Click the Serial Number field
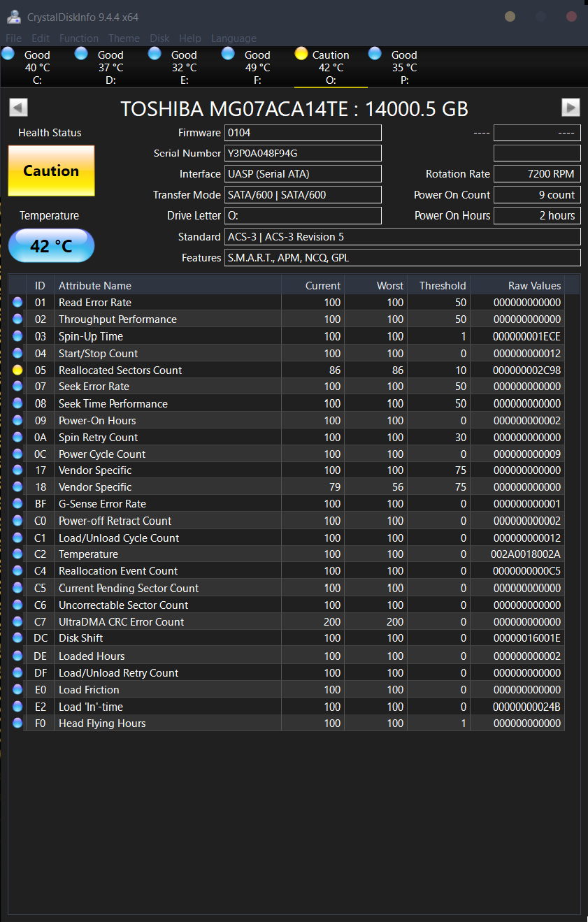This screenshot has height=922, width=588. coord(303,153)
